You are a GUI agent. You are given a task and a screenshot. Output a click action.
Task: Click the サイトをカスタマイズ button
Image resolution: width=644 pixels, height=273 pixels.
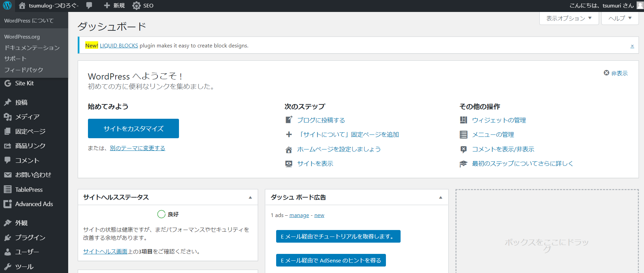133,128
